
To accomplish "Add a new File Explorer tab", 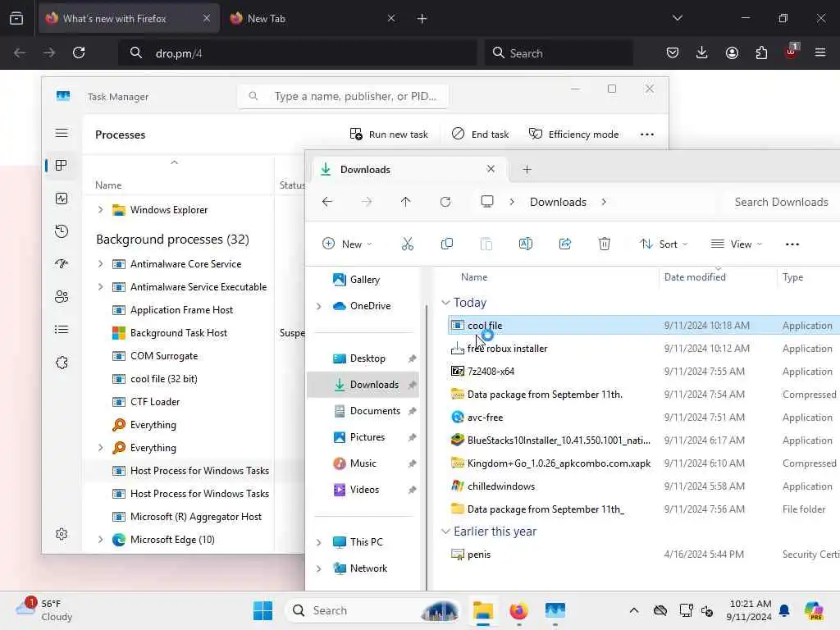I will coord(527,169).
